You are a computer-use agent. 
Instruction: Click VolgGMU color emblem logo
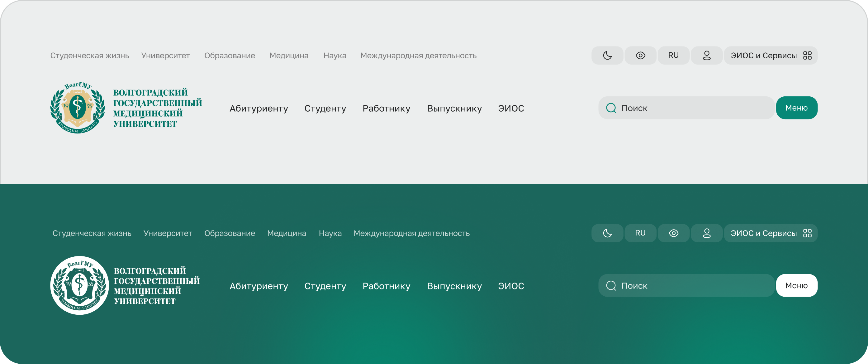pos(78,108)
